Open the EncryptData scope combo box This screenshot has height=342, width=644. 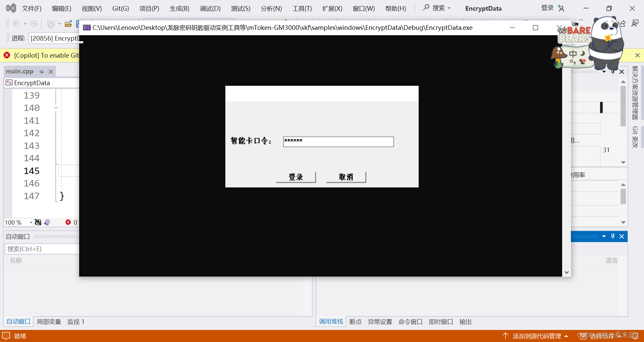[42, 83]
